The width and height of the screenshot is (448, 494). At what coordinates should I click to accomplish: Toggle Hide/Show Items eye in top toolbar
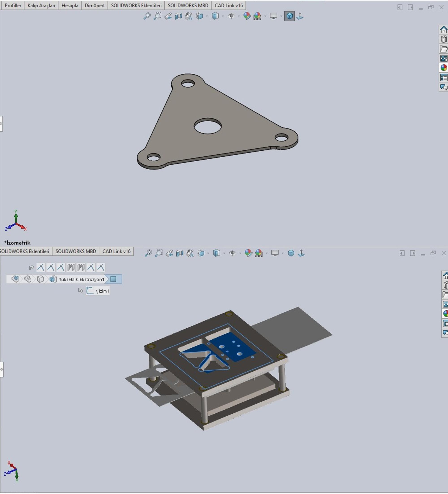click(231, 16)
